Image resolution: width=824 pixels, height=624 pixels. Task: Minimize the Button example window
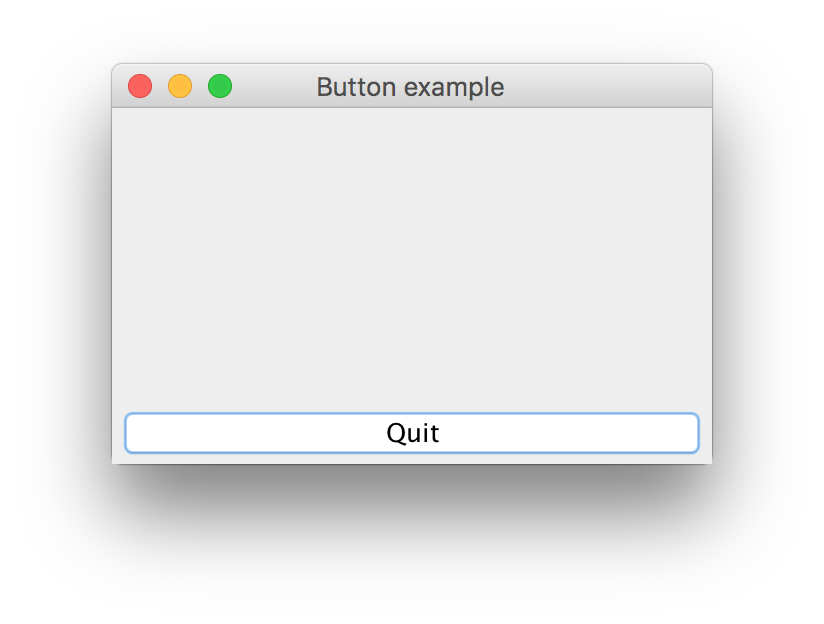point(180,87)
